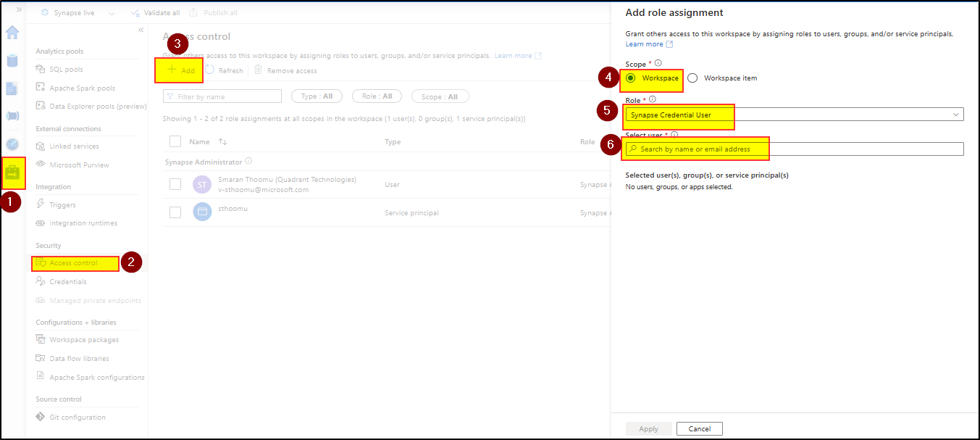Open the Data hub cylinder icon
This screenshot has width=980, height=440.
tap(12, 60)
